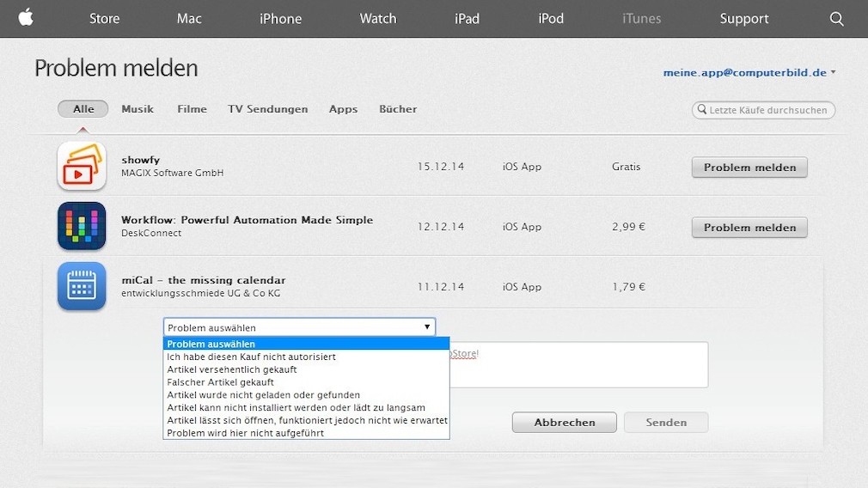
Task: Select highlighted Problem auswählen list option
Action: pos(306,344)
